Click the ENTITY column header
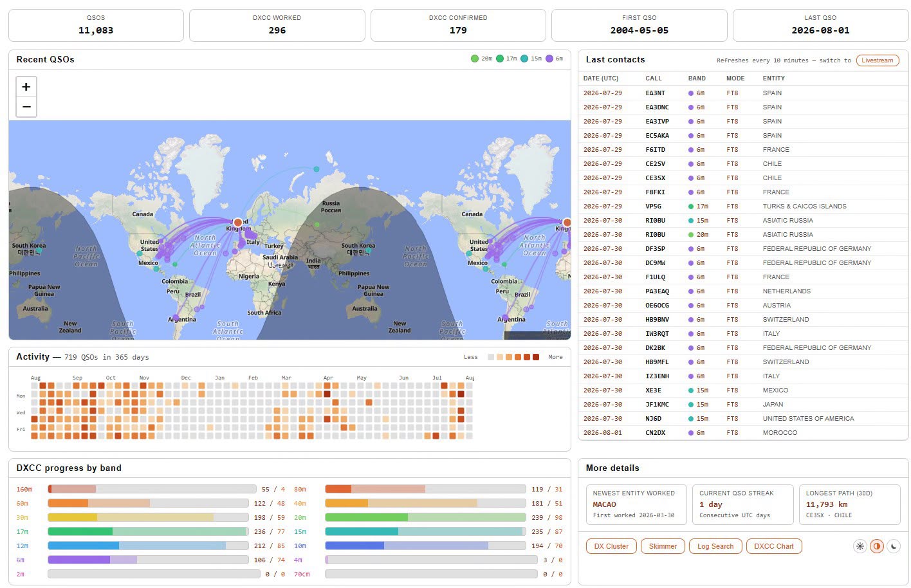The height and width of the screenshot is (588, 911). point(774,78)
